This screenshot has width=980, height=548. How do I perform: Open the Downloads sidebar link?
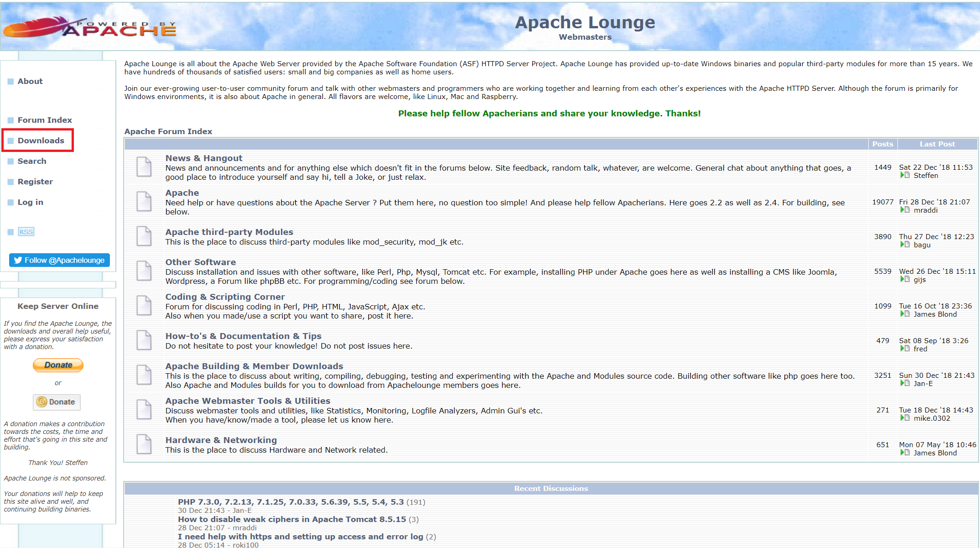(41, 140)
